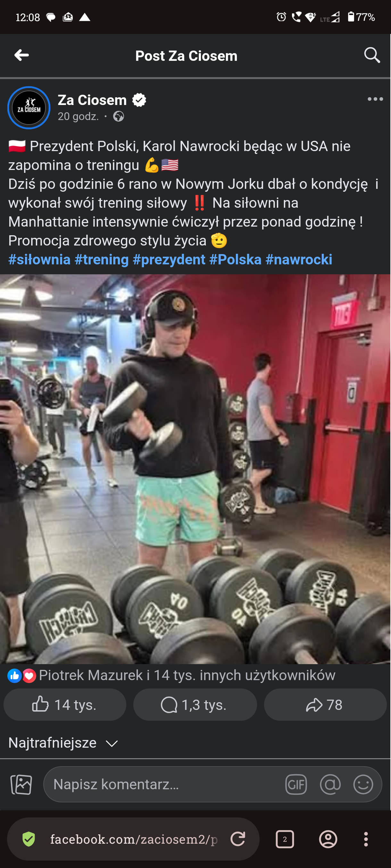The width and height of the screenshot is (391, 868).
Task: Tap the back arrow in header
Action: 21,55
